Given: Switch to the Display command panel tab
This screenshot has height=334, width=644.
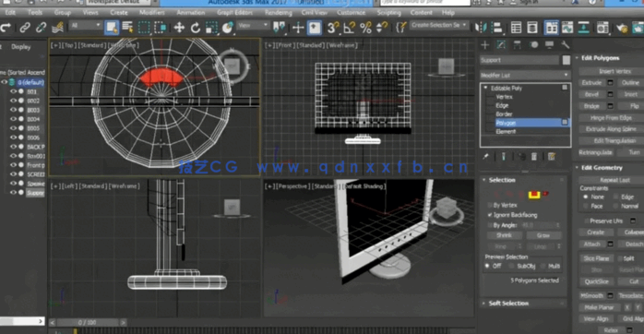Looking at the screenshot, I should 550,45.
